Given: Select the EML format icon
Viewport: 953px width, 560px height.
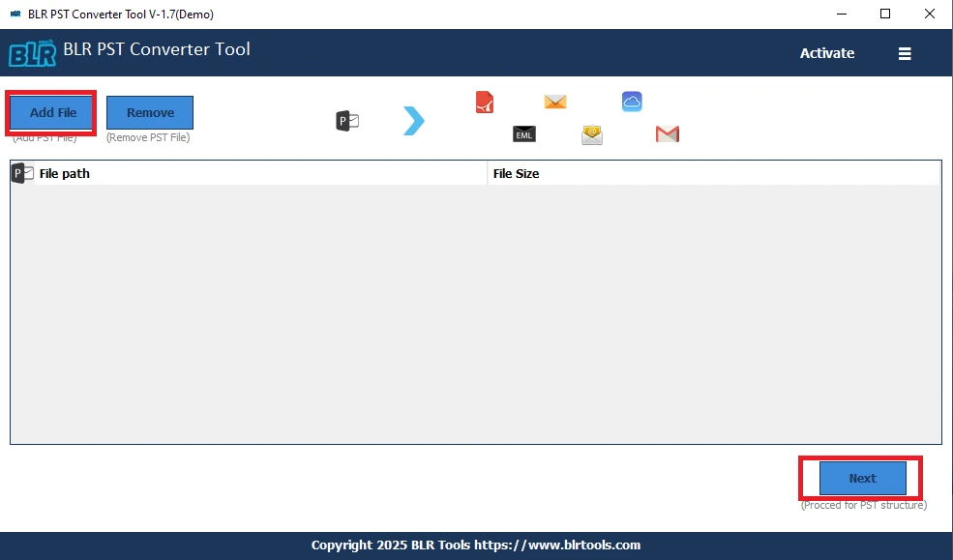Looking at the screenshot, I should (523, 134).
